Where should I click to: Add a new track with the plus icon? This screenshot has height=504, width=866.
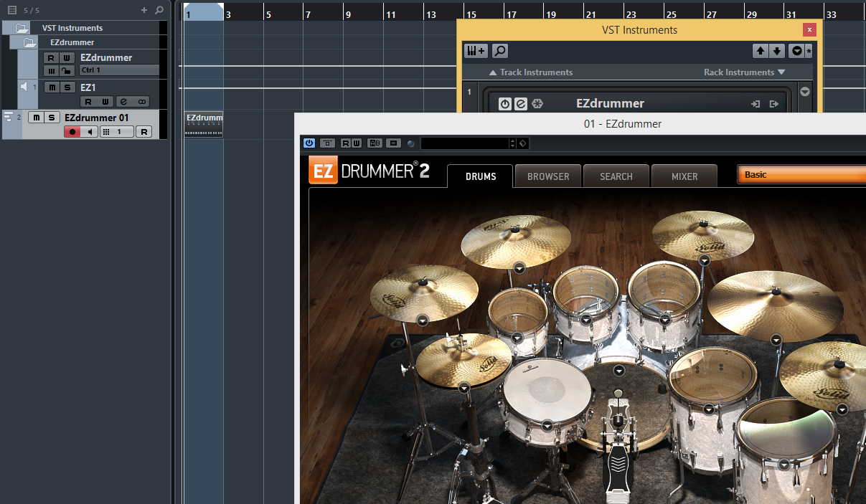(144, 10)
